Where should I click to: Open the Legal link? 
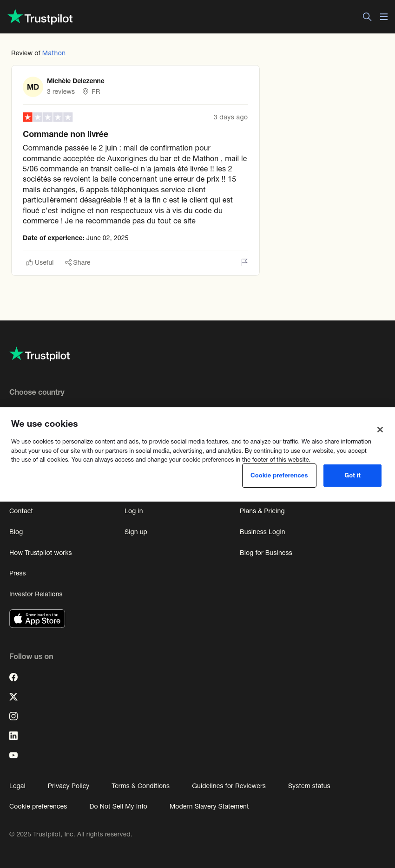(17, 786)
